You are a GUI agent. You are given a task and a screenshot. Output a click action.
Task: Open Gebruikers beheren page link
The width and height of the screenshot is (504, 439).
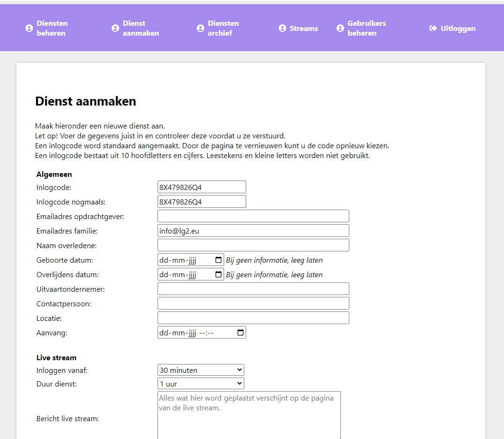point(367,28)
